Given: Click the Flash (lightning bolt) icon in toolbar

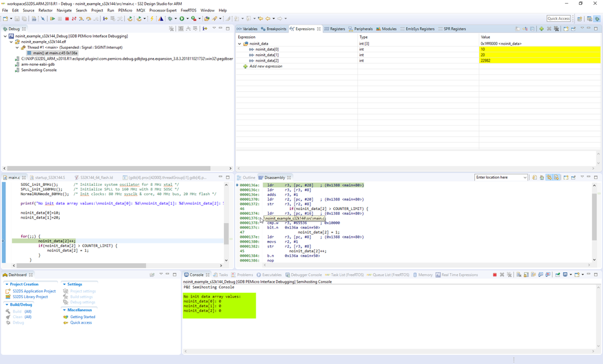Looking at the screenshot, I should 152,19.
